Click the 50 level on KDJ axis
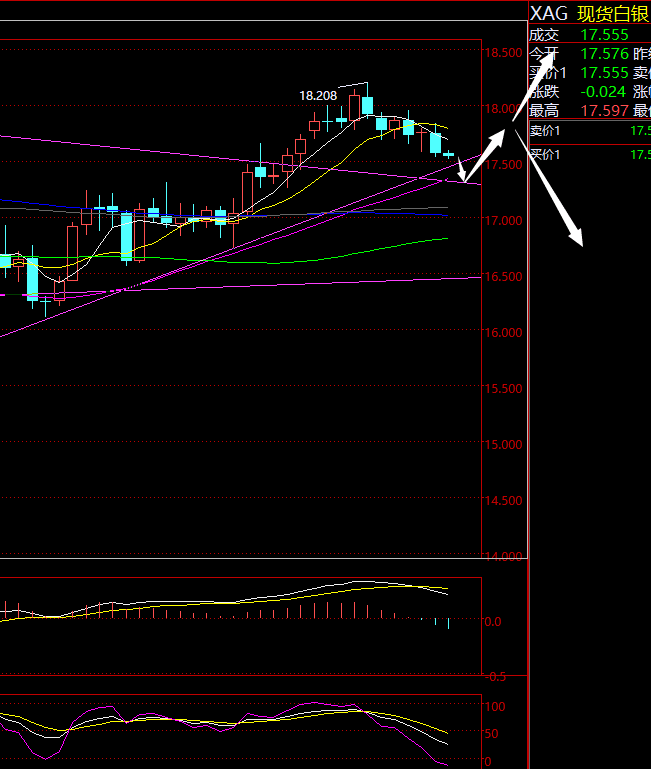The width and height of the screenshot is (651, 769). 492,734
